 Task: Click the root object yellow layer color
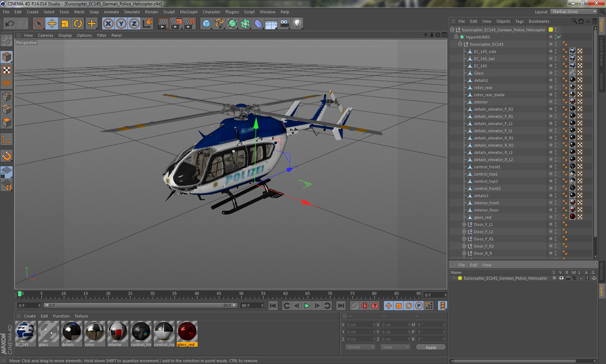(551, 30)
